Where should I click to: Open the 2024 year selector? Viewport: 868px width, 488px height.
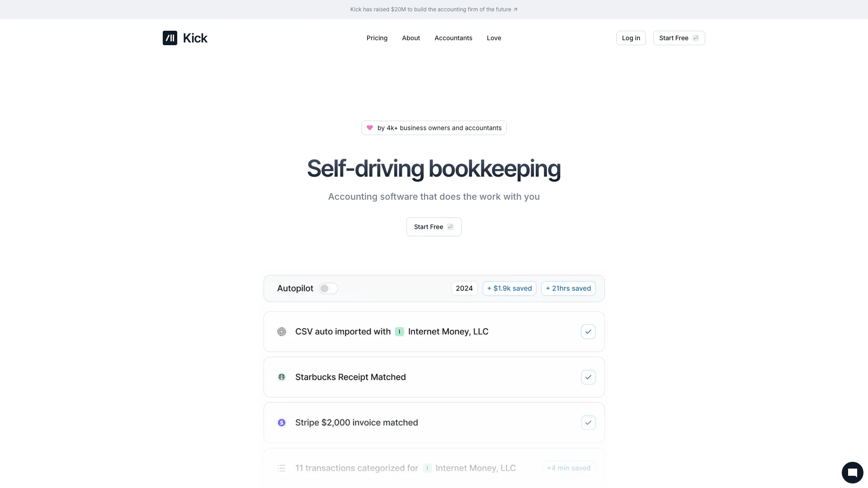click(464, 288)
